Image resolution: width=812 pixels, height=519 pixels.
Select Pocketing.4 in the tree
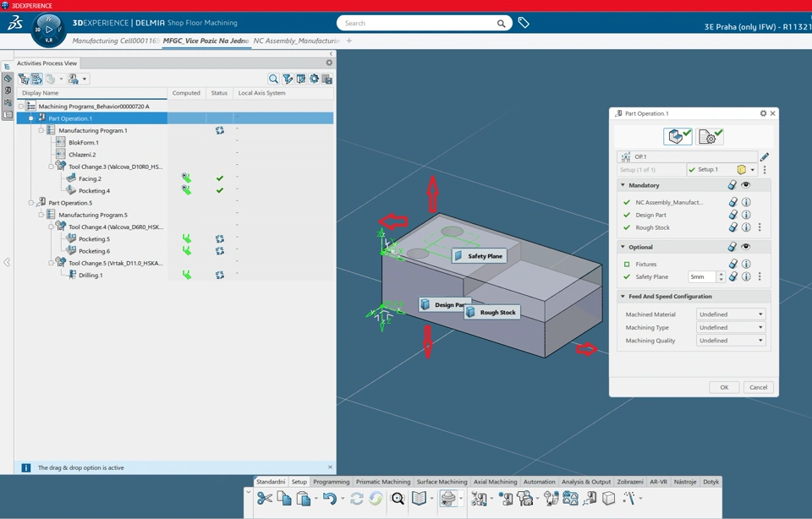[94, 191]
